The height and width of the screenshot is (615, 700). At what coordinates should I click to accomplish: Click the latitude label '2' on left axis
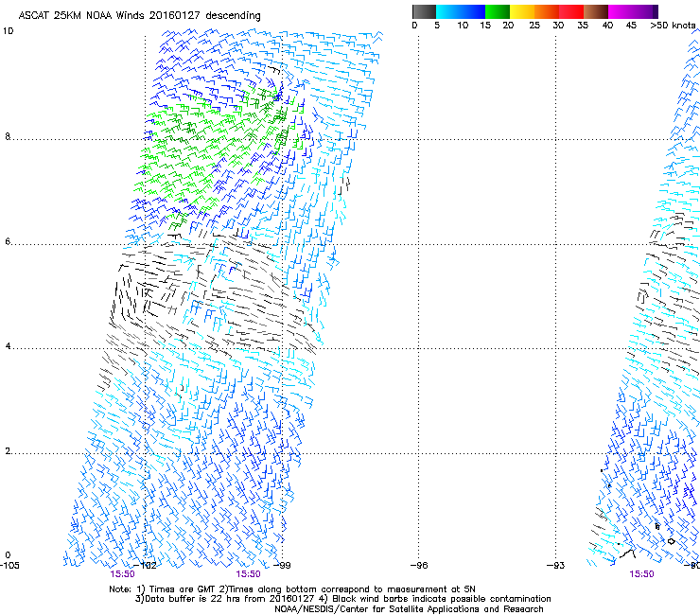[8, 451]
